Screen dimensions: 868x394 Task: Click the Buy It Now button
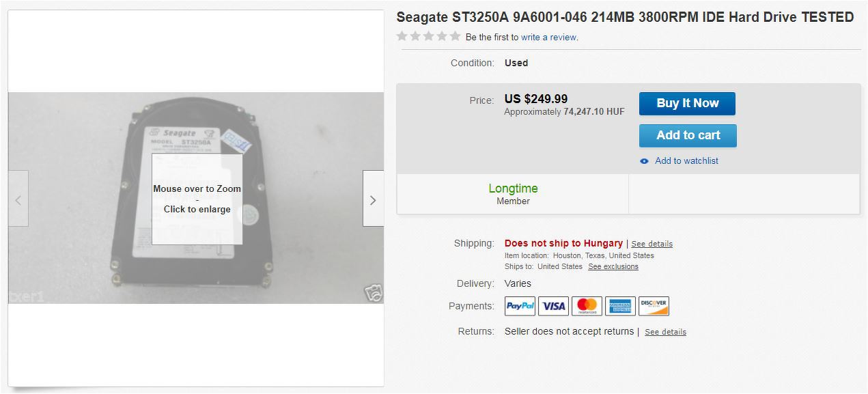click(687, 104)
